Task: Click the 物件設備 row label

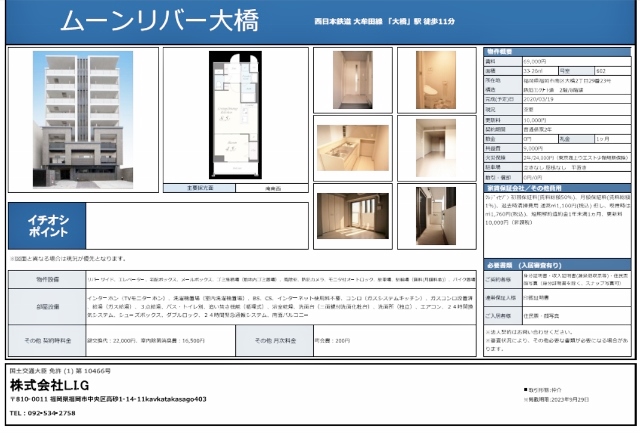Action: [46, 279]
